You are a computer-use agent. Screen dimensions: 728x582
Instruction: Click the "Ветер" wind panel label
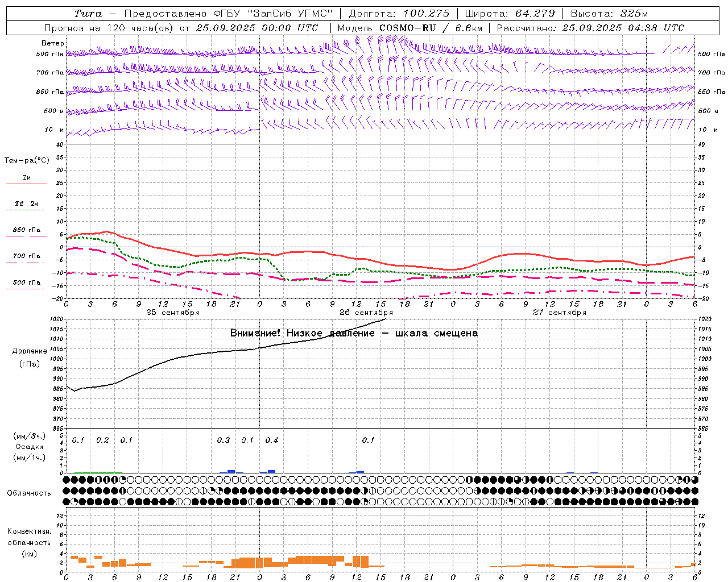point(53,43)
